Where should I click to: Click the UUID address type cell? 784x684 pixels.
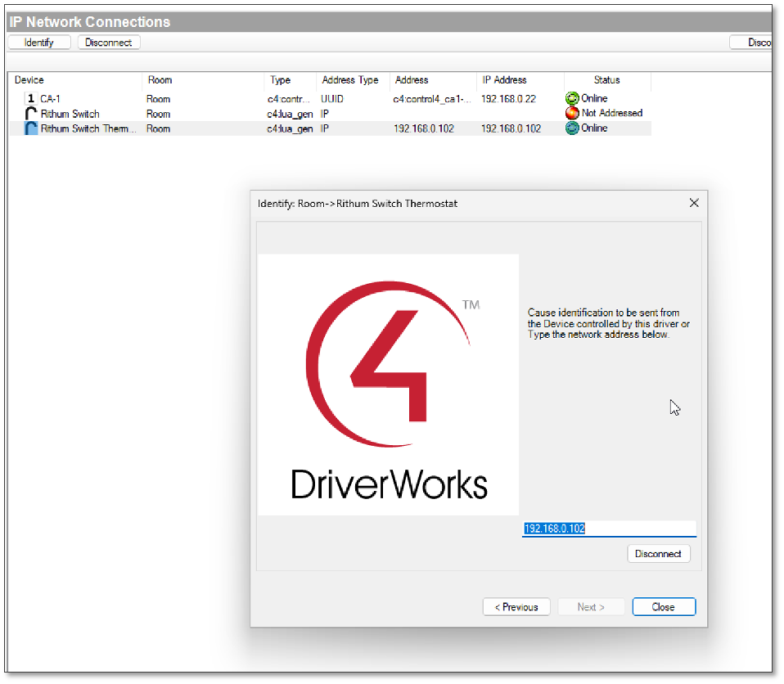(332, 99)
